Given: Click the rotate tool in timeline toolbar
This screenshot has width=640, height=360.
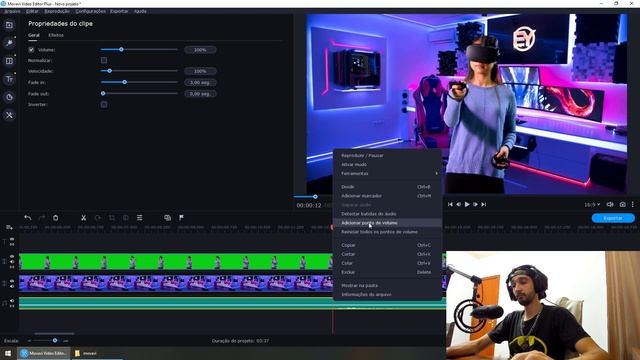Looking at the screenshot, I should (x=98, y=218).
